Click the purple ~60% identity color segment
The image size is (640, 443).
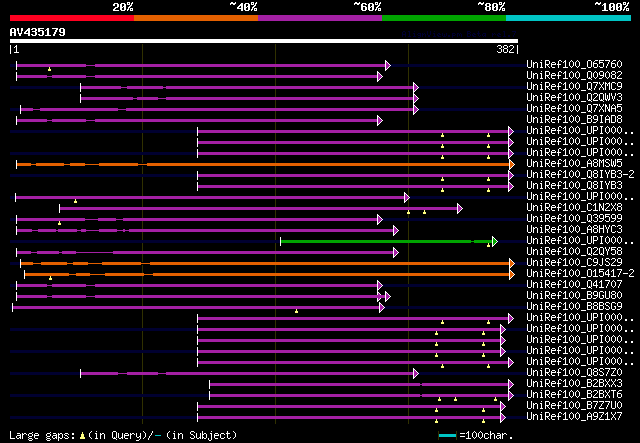[320, 18]
